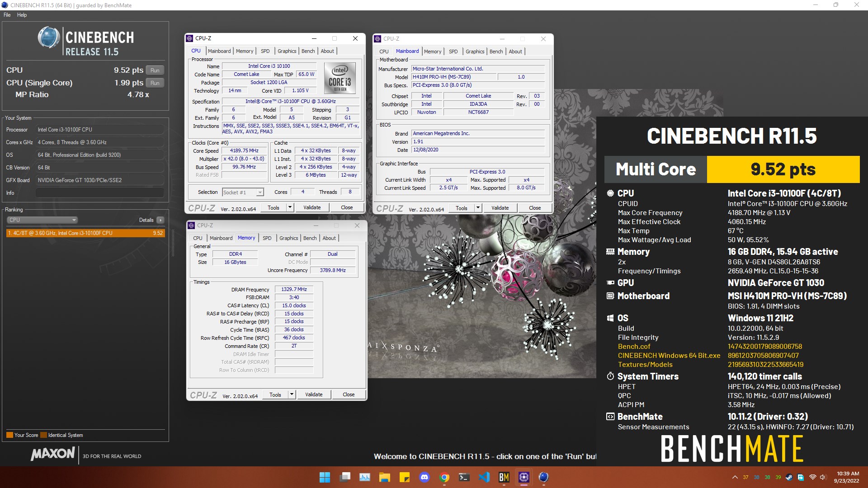Open CPU-Z taskbar icon
Viewport: 868px width, 488px height.
click(x=524, y=477)
